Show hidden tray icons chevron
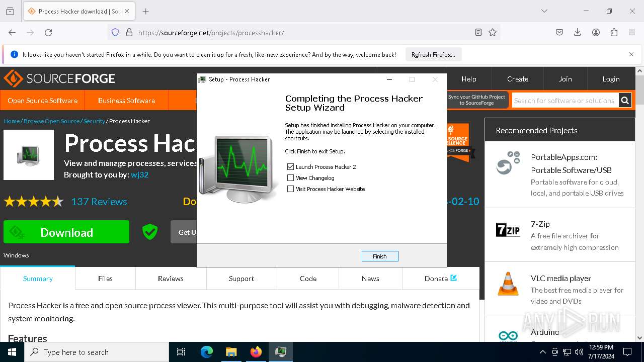This screenshot has height=362, width=644. click(x=542, y=352)
